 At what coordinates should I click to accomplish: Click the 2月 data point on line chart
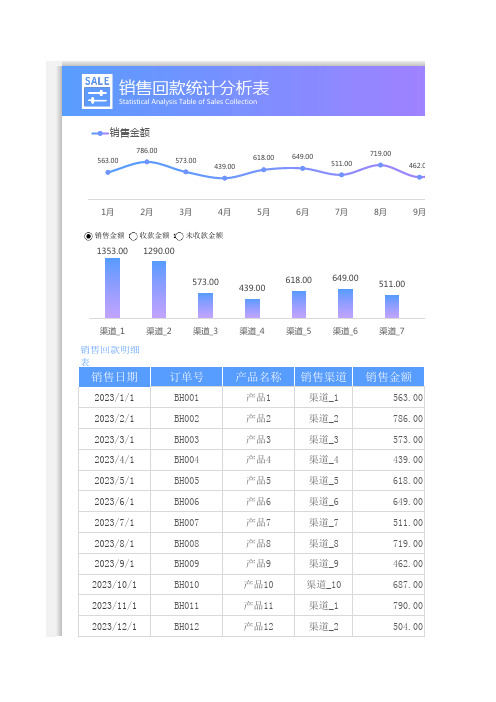pyautogui.click(x=147, y=162)
